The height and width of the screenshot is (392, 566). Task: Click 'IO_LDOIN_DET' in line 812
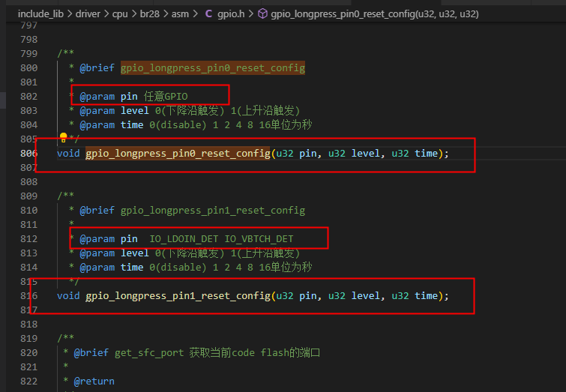[184, 239]
